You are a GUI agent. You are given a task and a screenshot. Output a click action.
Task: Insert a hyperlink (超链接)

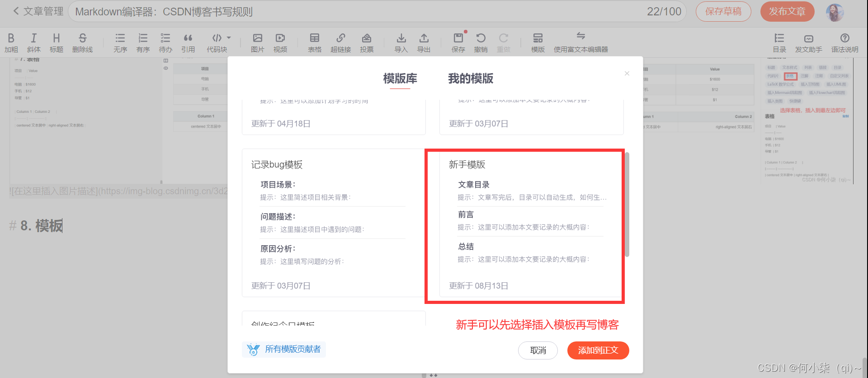tap(341, 43)
